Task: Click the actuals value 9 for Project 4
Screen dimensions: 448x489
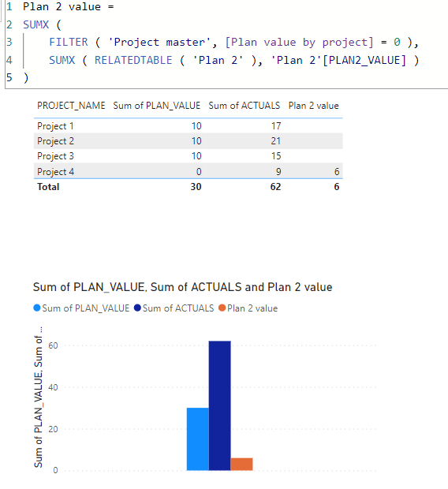Action: pyautogui.click(x=278, y=171)
